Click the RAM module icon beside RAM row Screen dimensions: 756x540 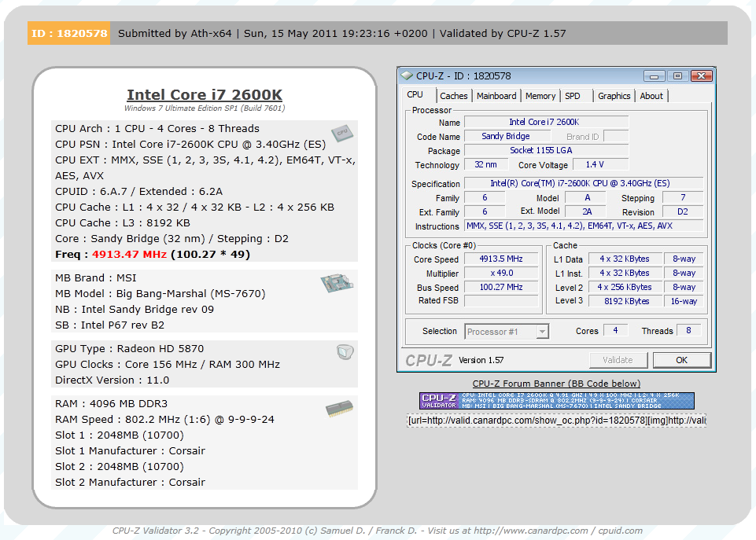(x=339, y=409)
